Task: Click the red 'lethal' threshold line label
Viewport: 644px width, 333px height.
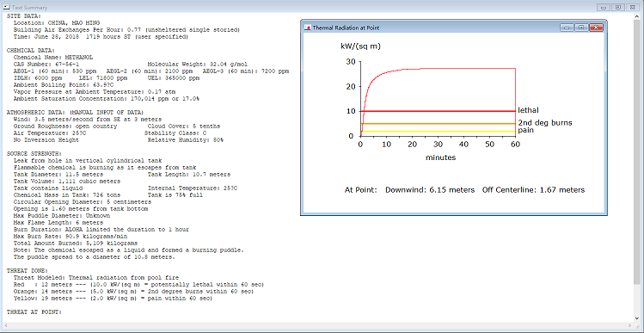Action: (x=528, y=110)
